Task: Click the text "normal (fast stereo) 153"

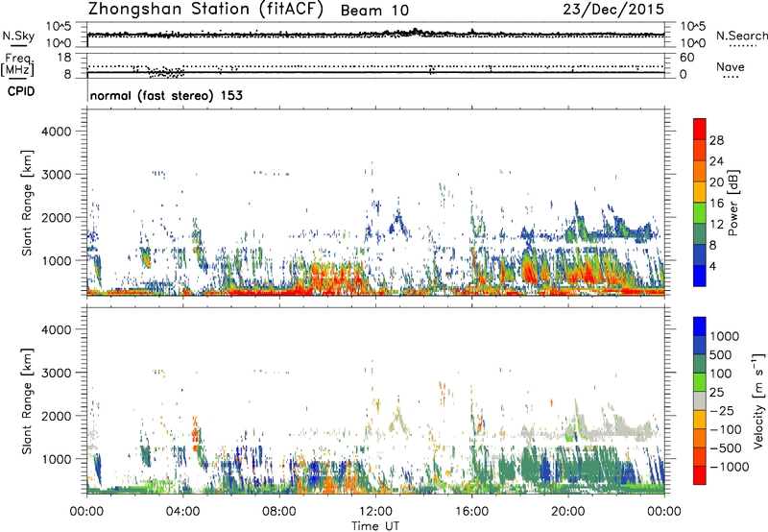Action: pos(166,95)
